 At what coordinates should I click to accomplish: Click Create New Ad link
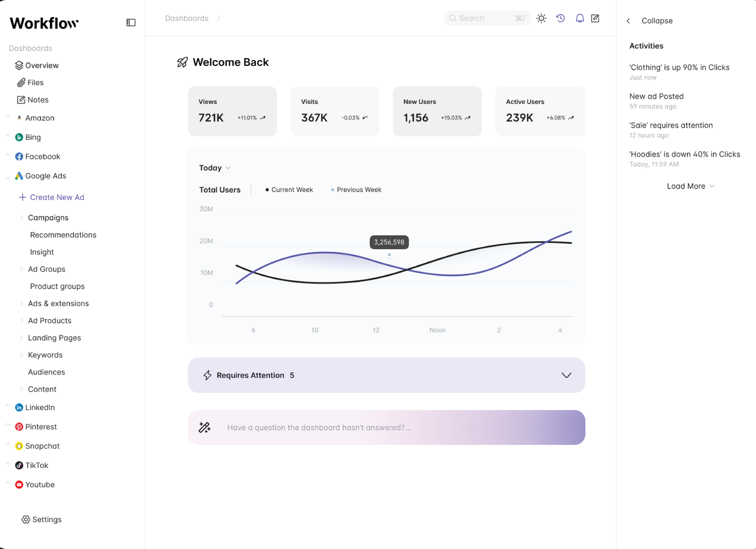point(57,197)
